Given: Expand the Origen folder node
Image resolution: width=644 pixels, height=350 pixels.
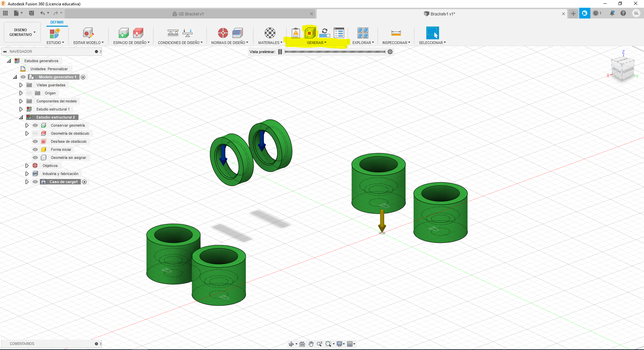Looking at the screenshot, I should pos(21,93).
